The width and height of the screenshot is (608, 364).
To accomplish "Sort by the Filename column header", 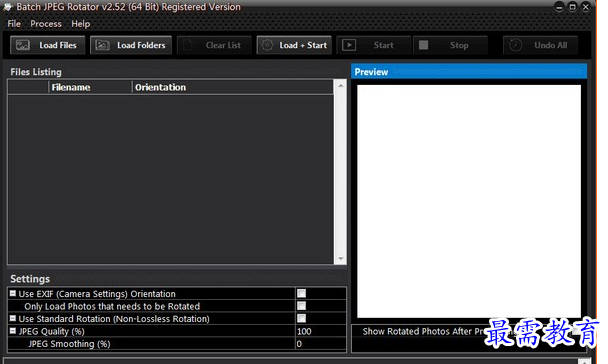I will coord(90,87).
